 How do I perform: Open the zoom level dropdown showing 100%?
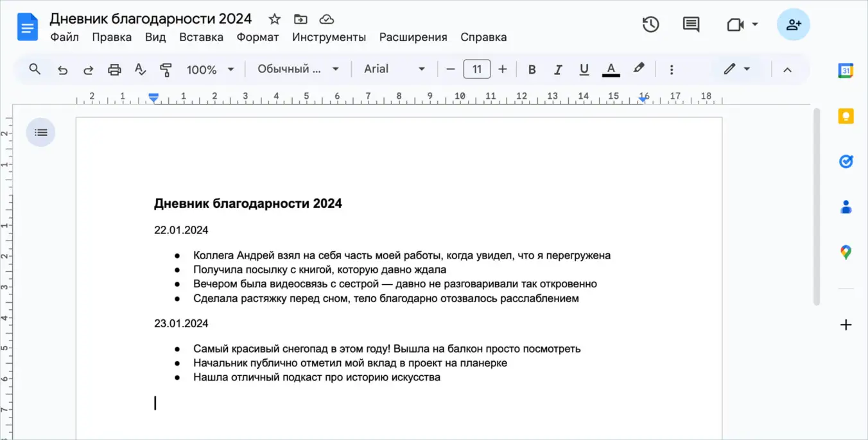click(210, 69)
